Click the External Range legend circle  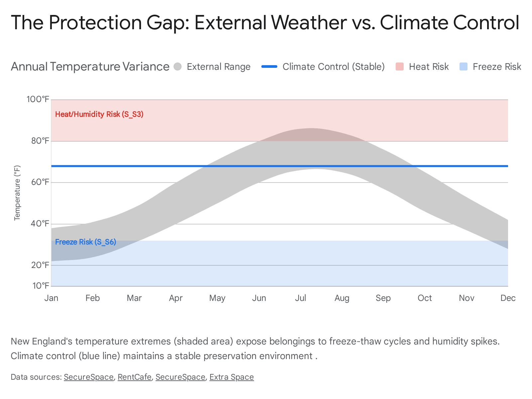(178, 67)
